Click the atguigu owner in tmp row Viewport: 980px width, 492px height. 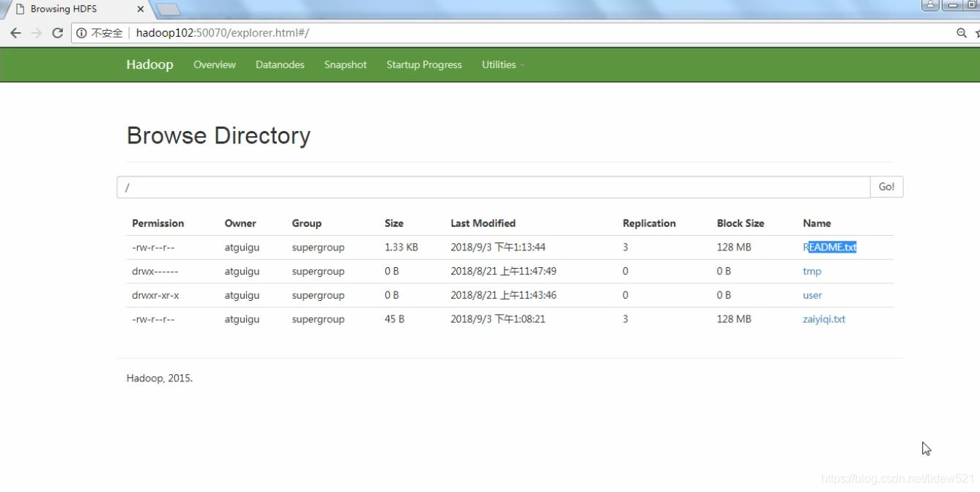pyautogui.click(x=242, y=272)
